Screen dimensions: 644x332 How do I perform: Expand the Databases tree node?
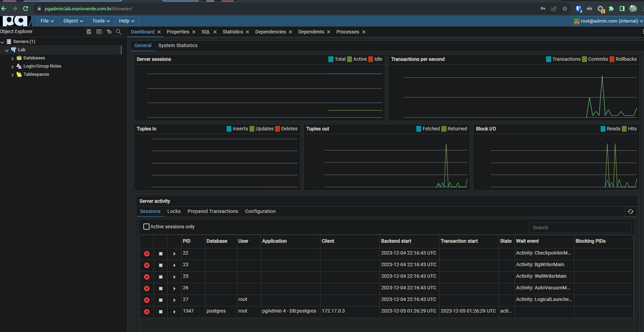click(x=12, y=58)
